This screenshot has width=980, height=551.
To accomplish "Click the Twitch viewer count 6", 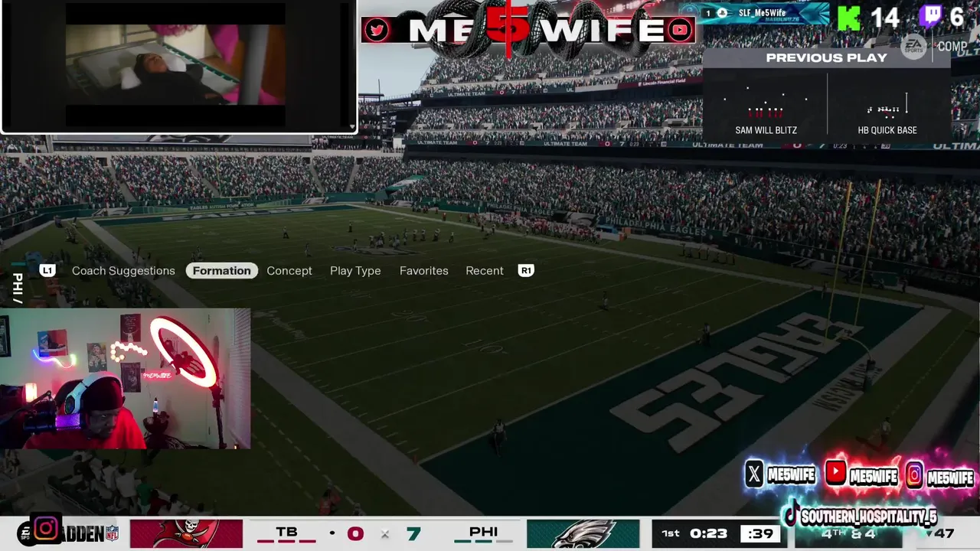I will click(956, 18).
